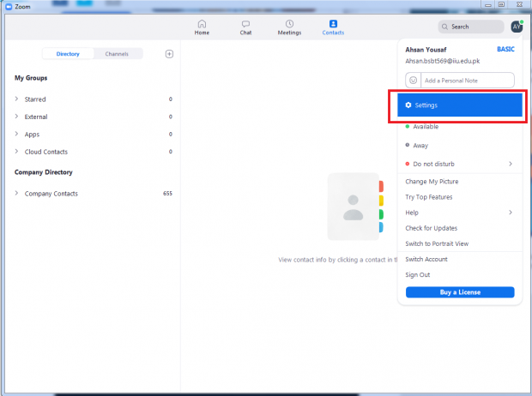Click the Company Directory heading
Image resolution: width=532 pixels, height=396 pixels.
pos(44,172)
